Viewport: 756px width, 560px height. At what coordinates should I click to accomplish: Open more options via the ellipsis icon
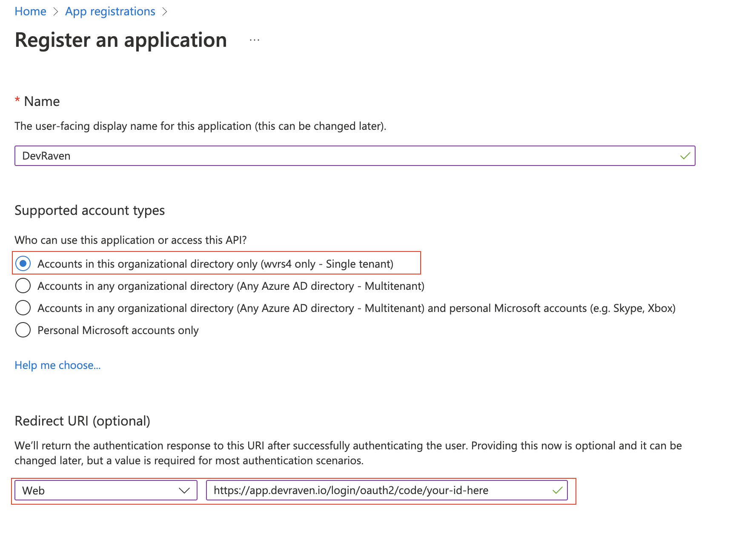coord(254,40)
